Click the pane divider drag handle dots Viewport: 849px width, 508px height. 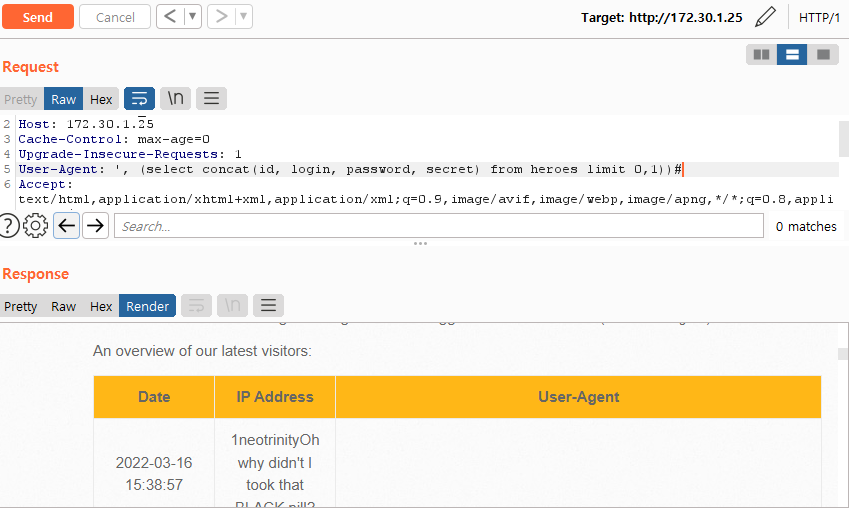click(x=420, y=244)
